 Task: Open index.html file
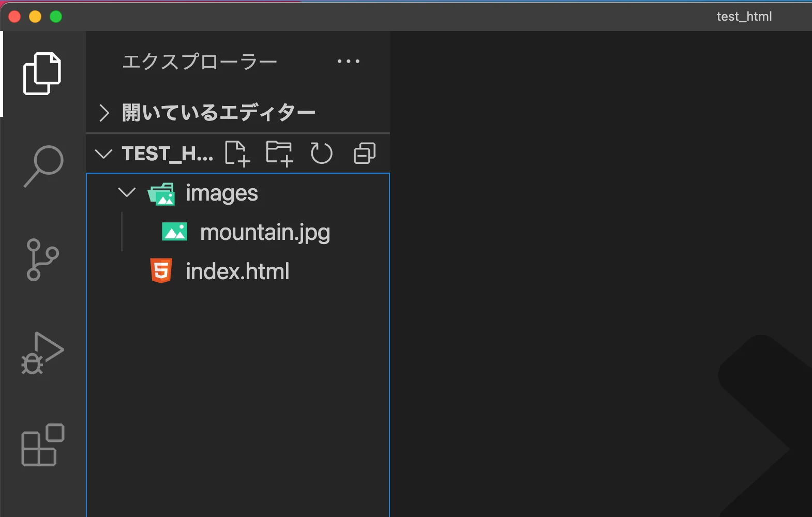point(238,271)
